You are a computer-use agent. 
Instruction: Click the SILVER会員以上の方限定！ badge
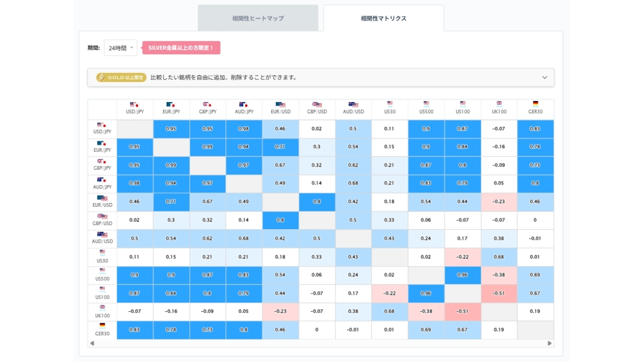coord(181,48)
